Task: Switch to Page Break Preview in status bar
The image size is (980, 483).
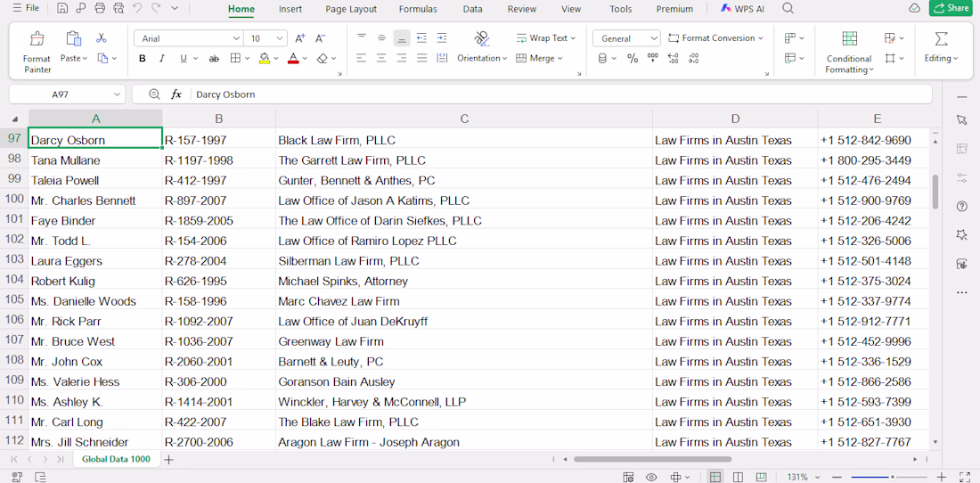Action: pos(737,477)
